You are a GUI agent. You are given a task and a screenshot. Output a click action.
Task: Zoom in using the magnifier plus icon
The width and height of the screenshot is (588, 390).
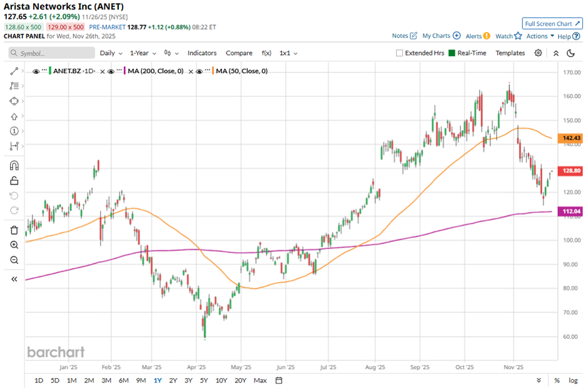point(14,245)
